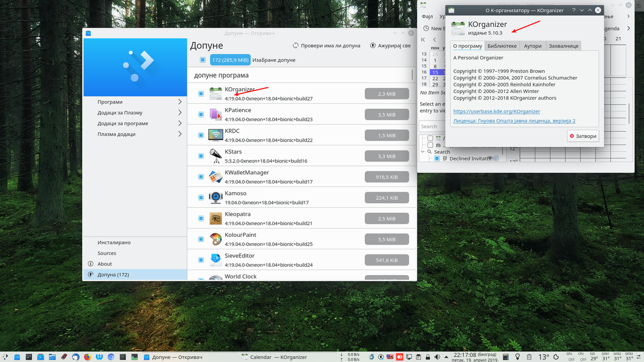Expand Додаци за Плазму category

(180, 113)
